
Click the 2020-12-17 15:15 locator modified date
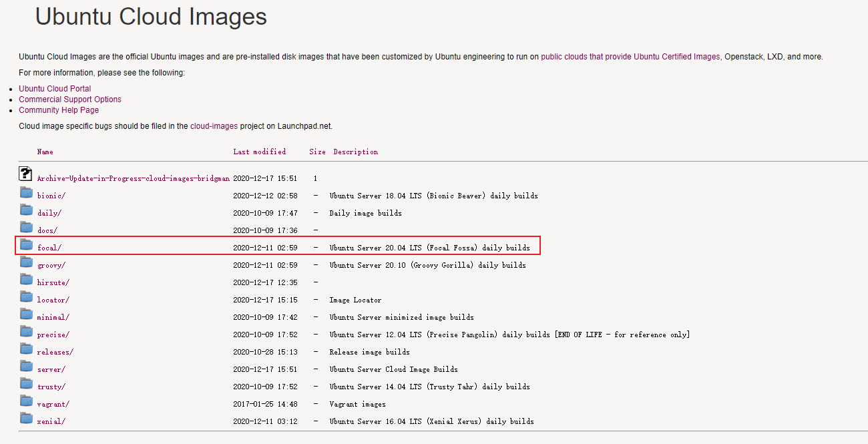pos(265,300)
